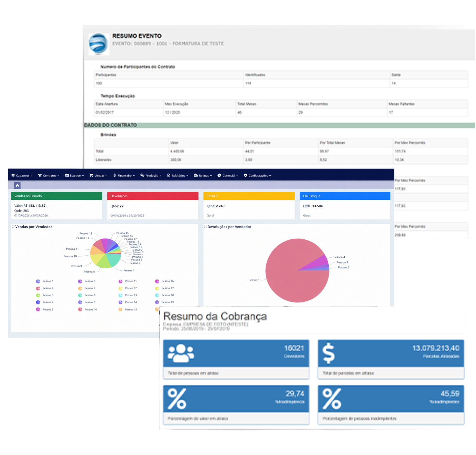
Task: Toggle Pessoa 6 legend pie icon
Action: (80, 281)
